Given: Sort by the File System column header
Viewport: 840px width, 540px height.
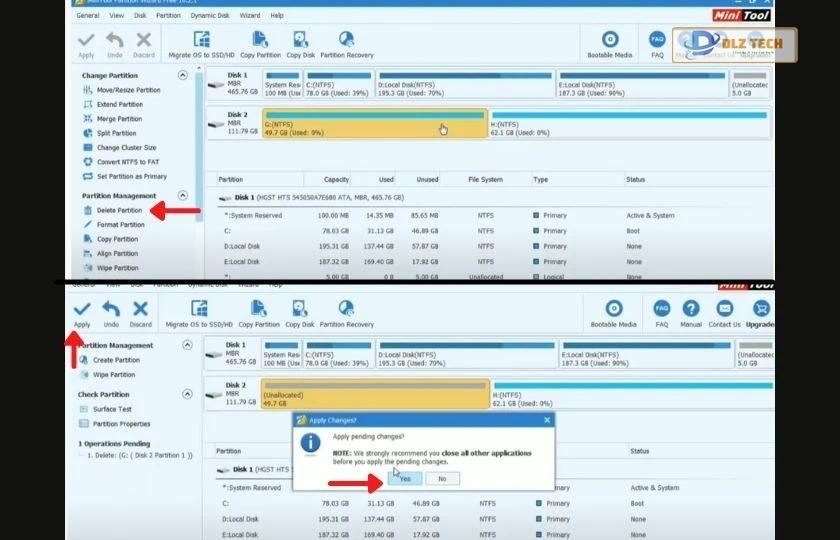Looking at the screenshot, I should coord(485,179).
